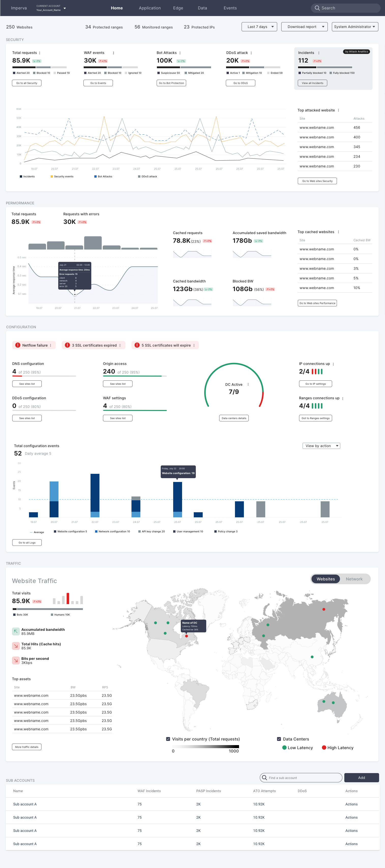
Task: Click the visits per country gradient scale
Action: [x=206, y=747]
